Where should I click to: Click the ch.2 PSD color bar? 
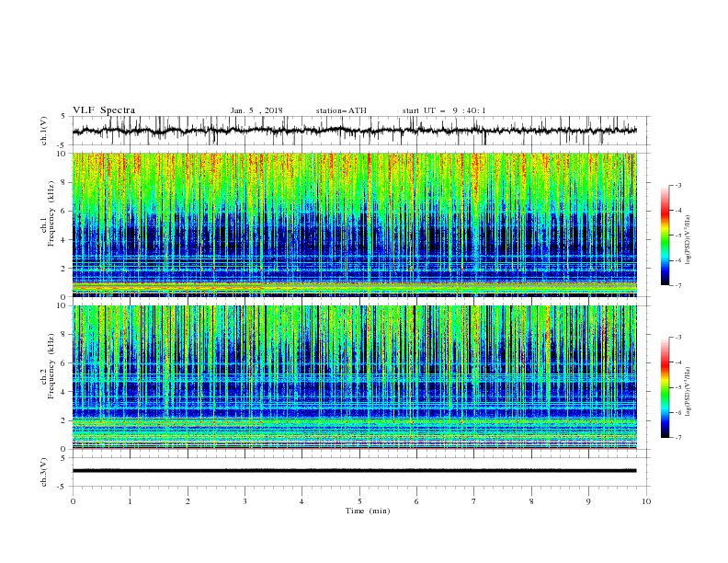coord(665,387)
